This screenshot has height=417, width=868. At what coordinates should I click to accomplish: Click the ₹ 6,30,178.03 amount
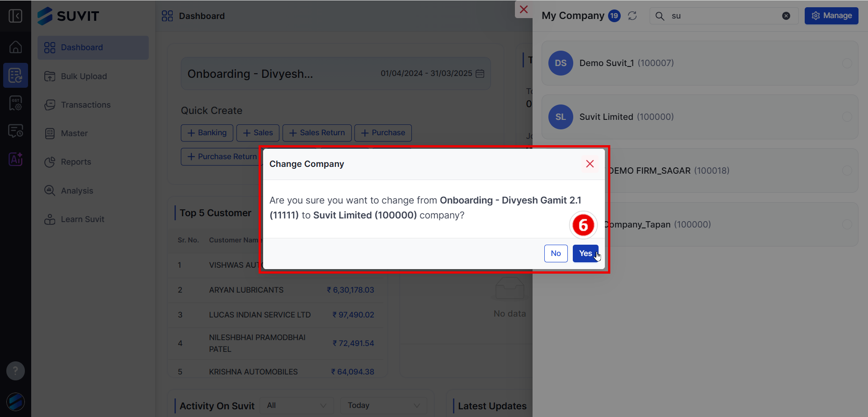coord(350,290)
